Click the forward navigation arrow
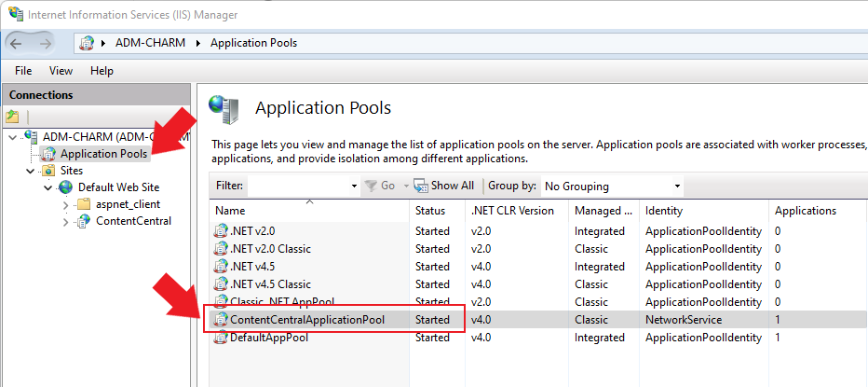 (x=46, y=43)
